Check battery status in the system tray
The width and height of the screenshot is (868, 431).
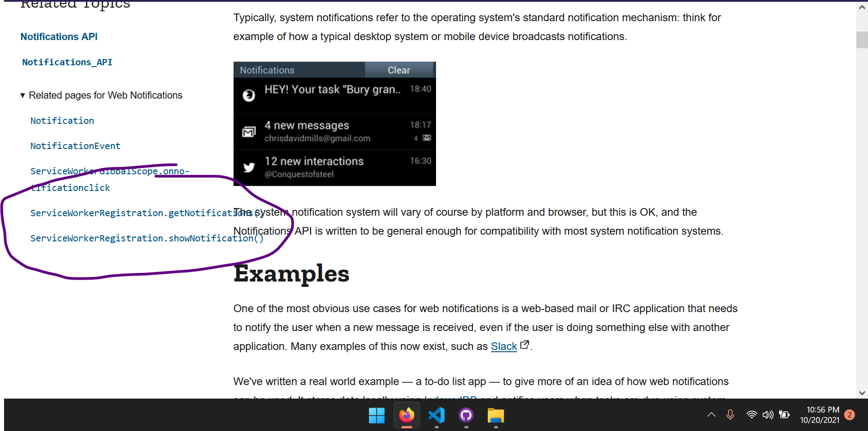(x=785, y=415)
